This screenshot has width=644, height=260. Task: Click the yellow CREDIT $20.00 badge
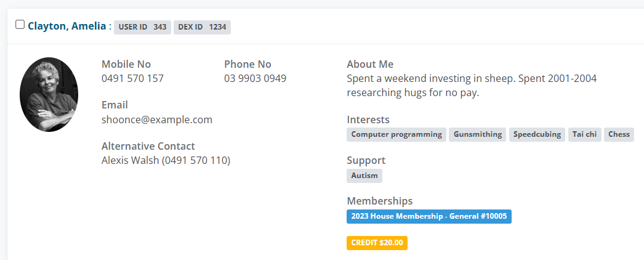click(x=377, y=243)
